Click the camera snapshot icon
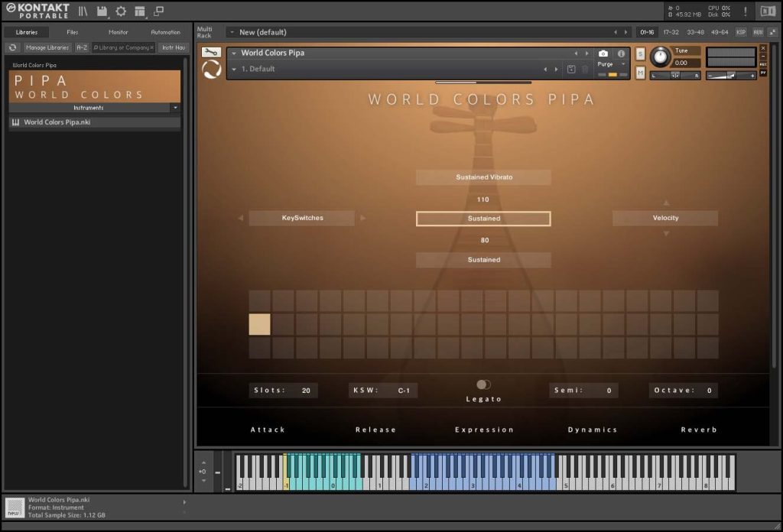 [x=603, y=54]
